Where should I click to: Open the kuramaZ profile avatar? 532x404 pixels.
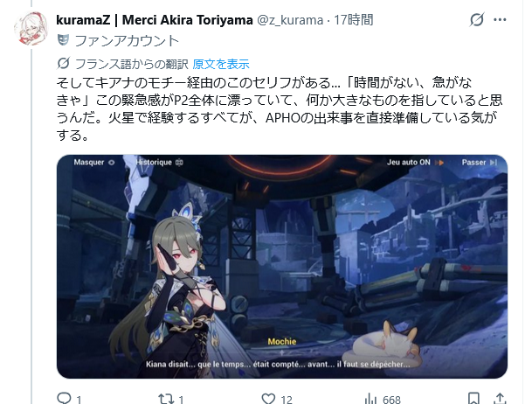pos(31,29)
